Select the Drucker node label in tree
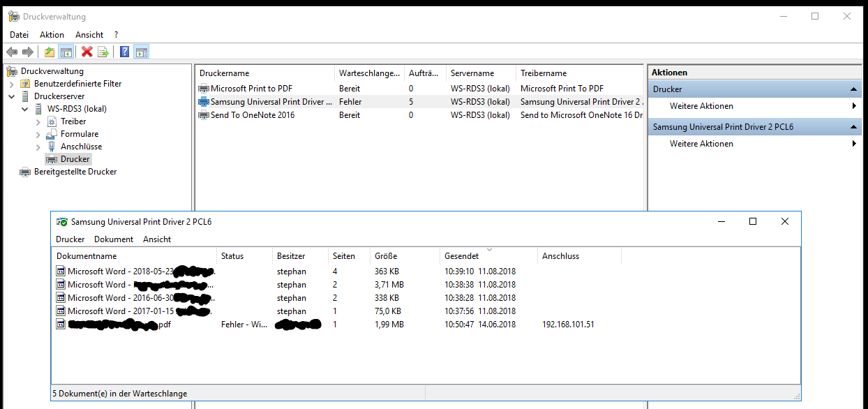The height and width of the screenshot is (409, 868). point(75,159)
